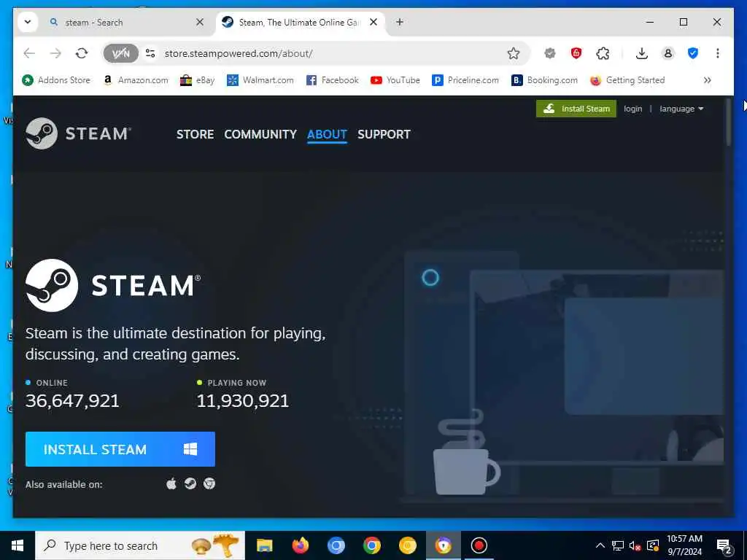Open the Priceline.com bookmark
This screenshot has height=560, width=747.
point(465,80)
